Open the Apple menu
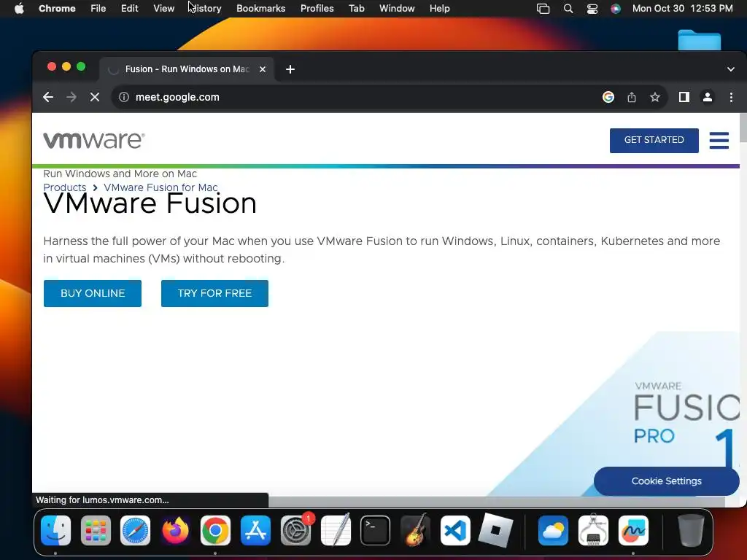 click(x=19, y=9)
